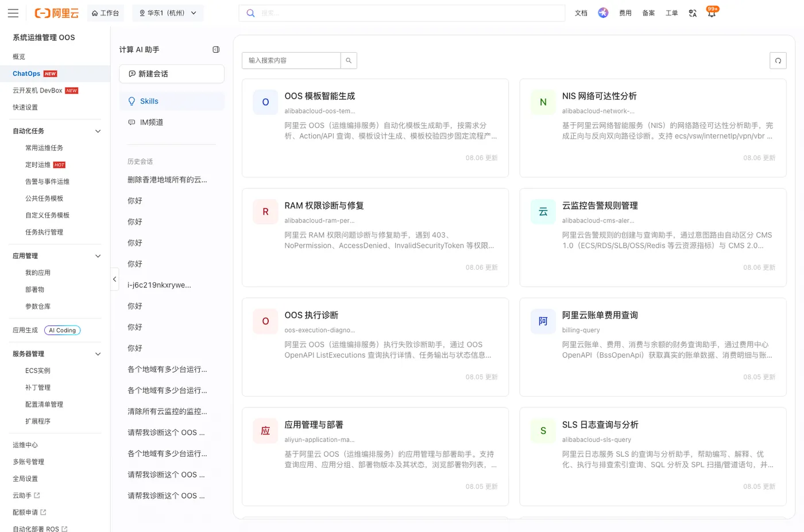Open the language switcher icon

tap(693, 13)
